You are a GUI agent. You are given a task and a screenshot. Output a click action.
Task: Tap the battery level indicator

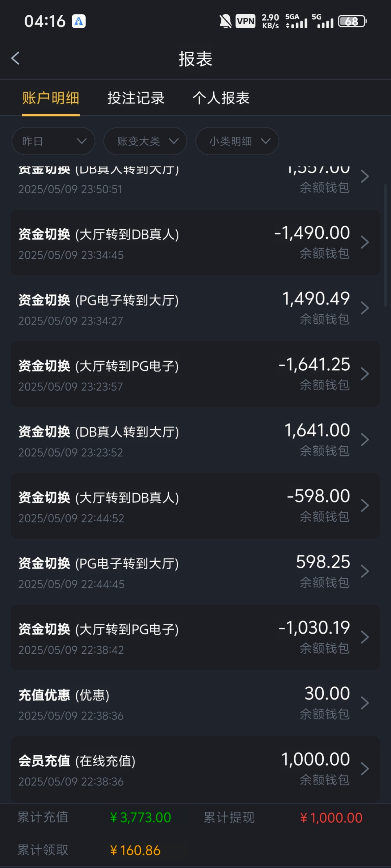point(352,21)
